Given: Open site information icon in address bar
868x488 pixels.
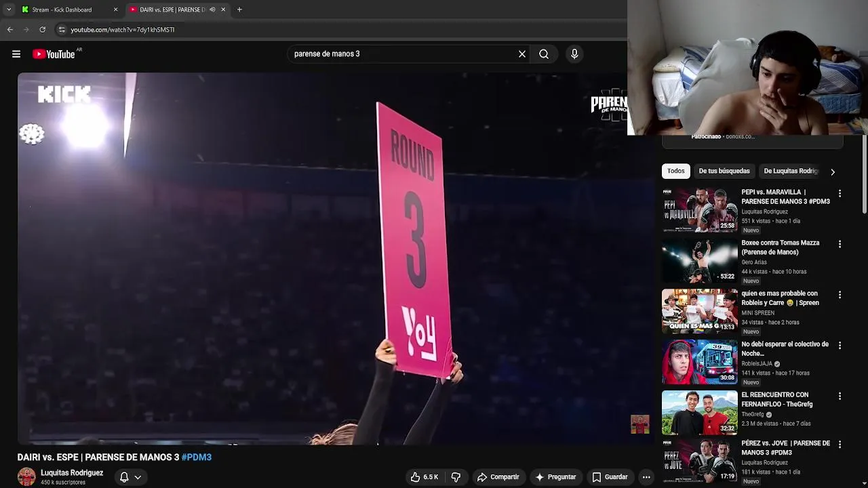Looking at the screenshot, I should coord(62,30).
